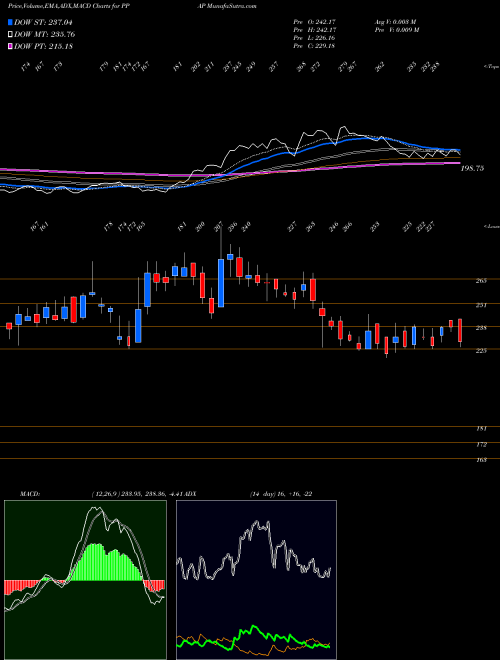Click the 251 price level label
Viewport: 500px width, 660px height.
click(x=481, y=305)
